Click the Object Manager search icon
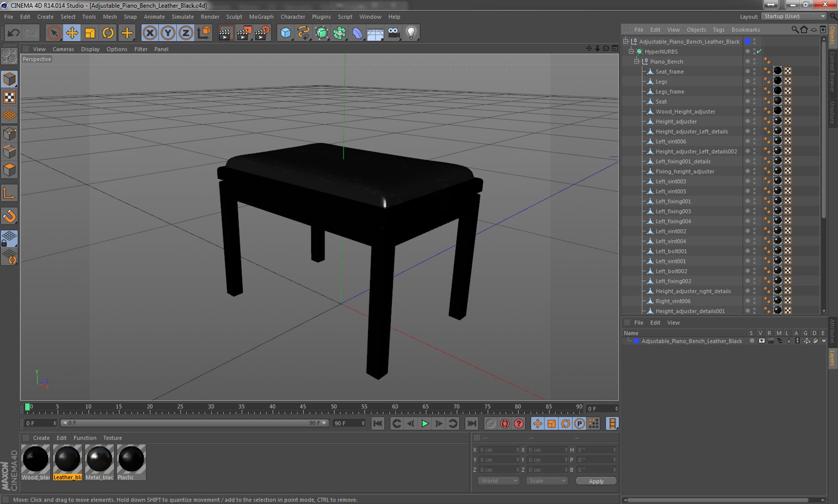838x504 pixels. tap(795, 29)
